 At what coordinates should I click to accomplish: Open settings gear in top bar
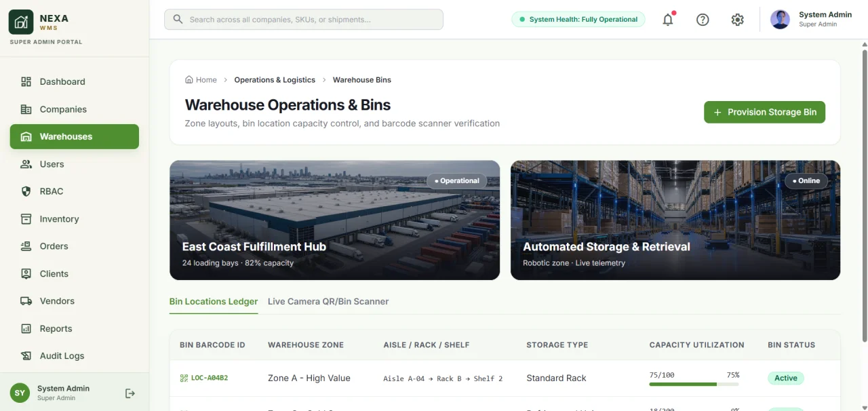coord(738,20)
